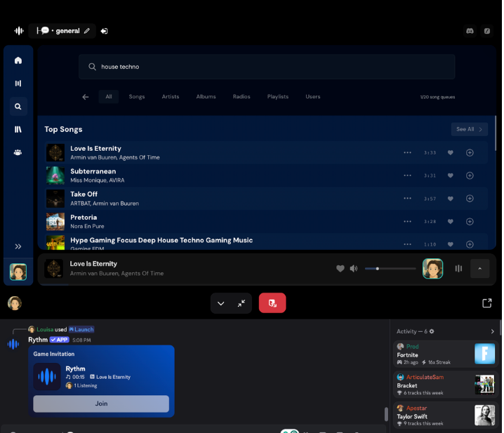Open options for Hype Gaming Focus song
Image resolution: width=504 pixels, height=433 pixels.
[x=407, y=244]
